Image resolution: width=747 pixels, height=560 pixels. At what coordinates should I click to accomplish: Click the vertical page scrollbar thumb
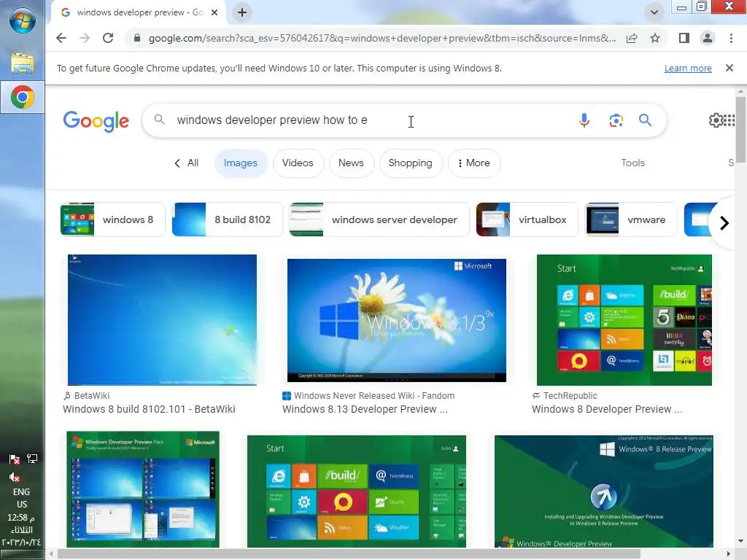tap(740, 130)
